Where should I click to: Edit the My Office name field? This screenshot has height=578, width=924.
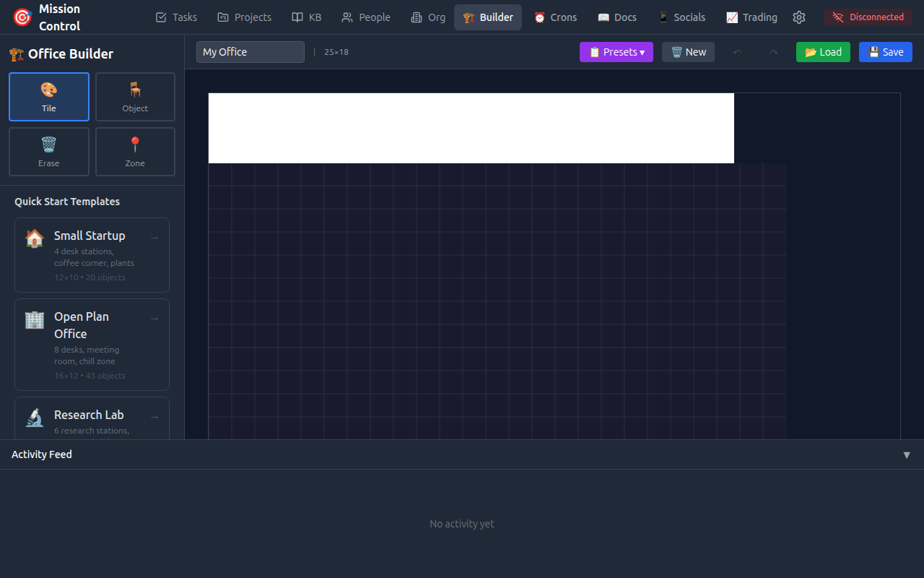250,52
